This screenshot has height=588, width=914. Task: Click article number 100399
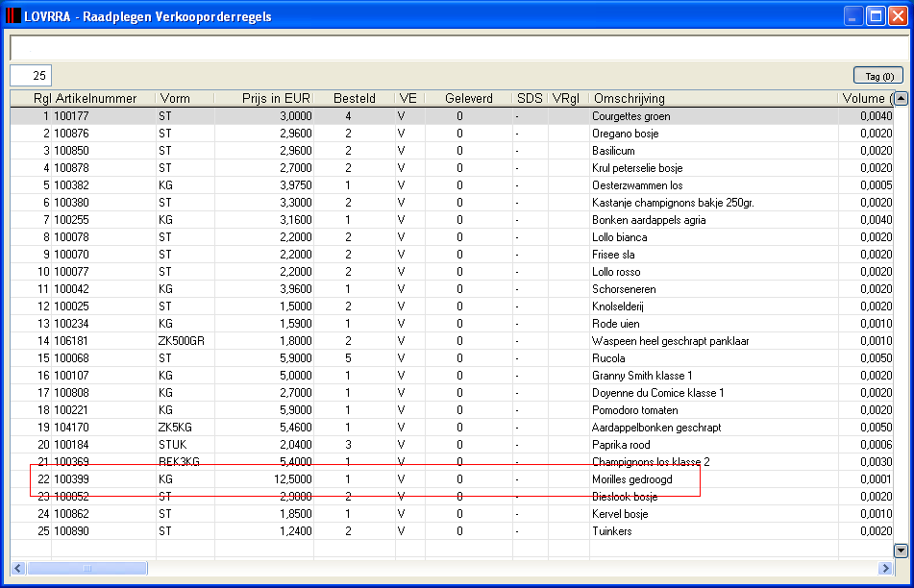click(72, 479)
